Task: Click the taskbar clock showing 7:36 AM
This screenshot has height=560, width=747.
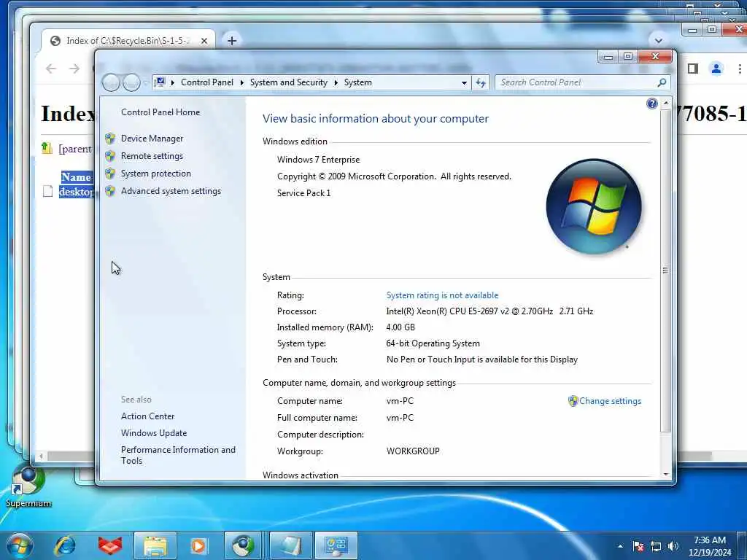Action: [x=709, y=546]
